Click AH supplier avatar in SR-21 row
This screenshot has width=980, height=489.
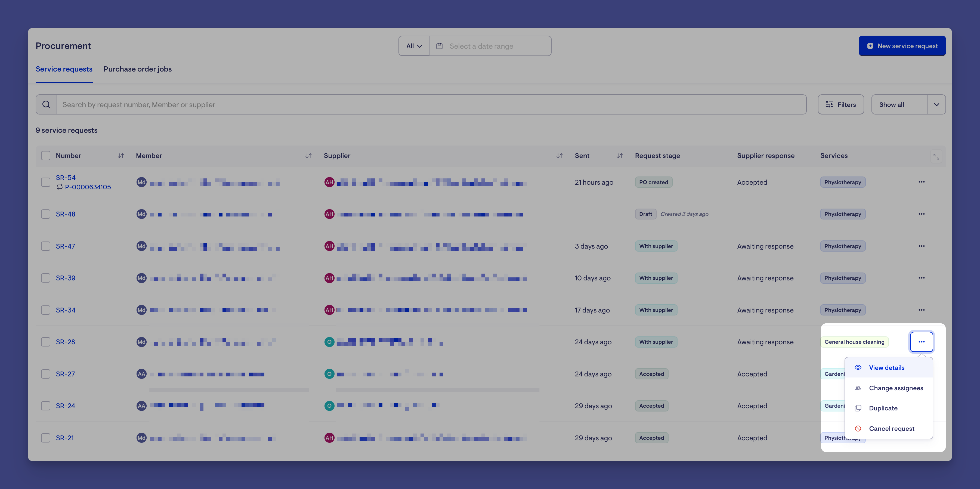click(x=329, y=438)
